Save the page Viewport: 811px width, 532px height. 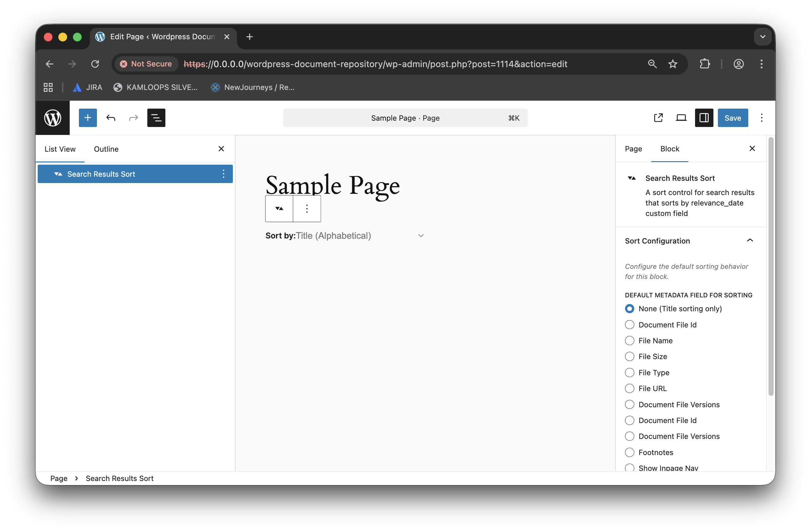coord(733,118)
